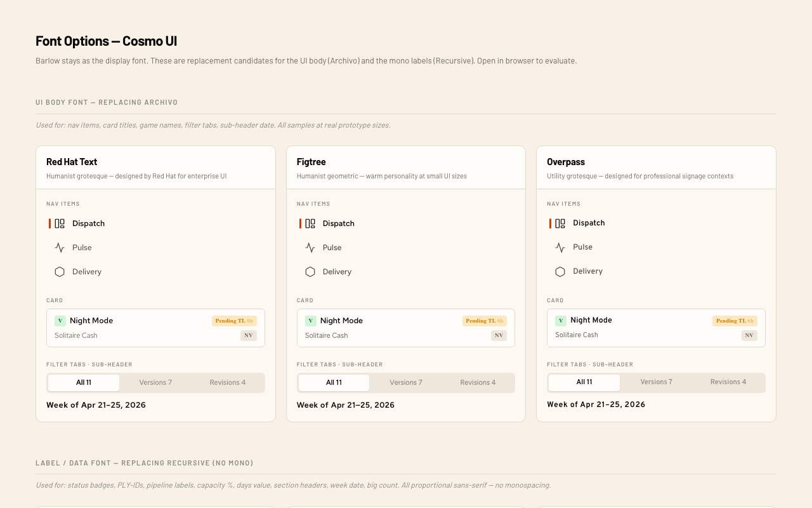Screen dimensions: 812x508
Task: Open Dispatch nav item in Red Hat Text card
Action: (x=155, y=224)
